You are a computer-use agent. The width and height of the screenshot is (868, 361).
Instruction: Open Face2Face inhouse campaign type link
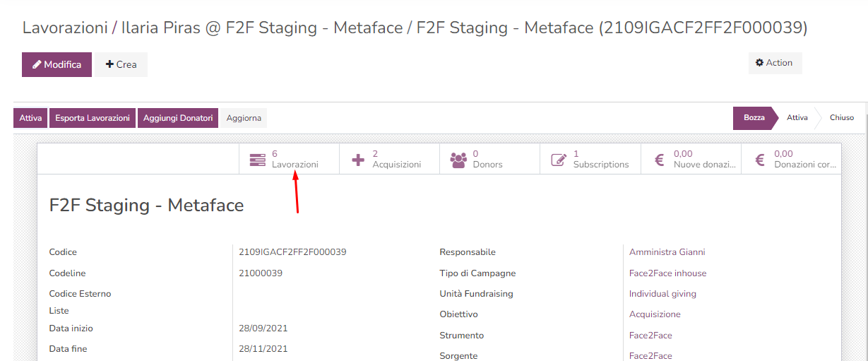667,273
